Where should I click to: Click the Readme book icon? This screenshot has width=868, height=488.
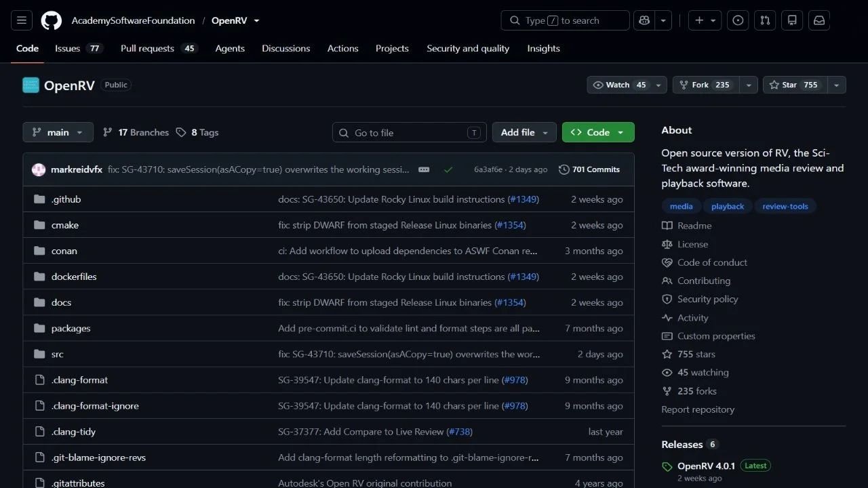click(667, 226)
